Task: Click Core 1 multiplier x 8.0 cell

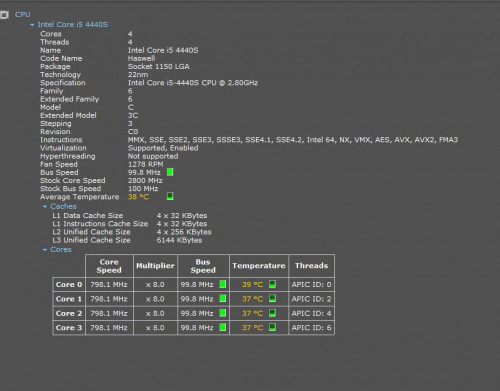Action: point(155,299)
